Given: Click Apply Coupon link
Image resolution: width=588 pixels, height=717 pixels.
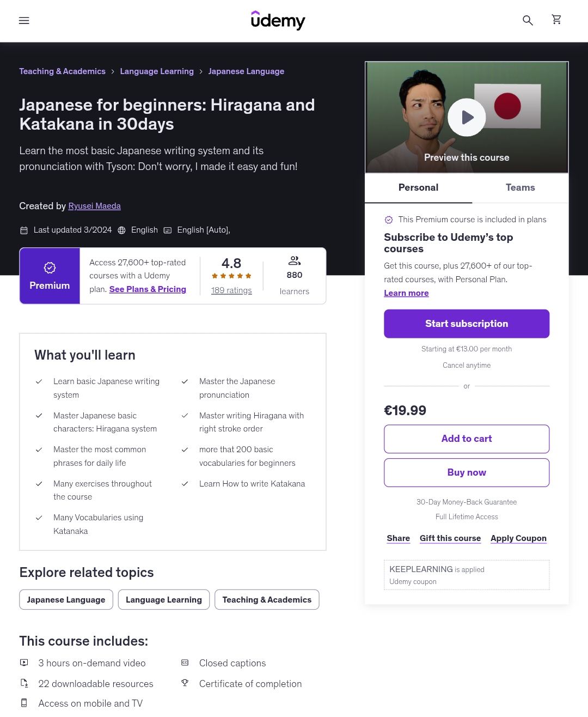Looking at the screenshot, I should [518, 538].
